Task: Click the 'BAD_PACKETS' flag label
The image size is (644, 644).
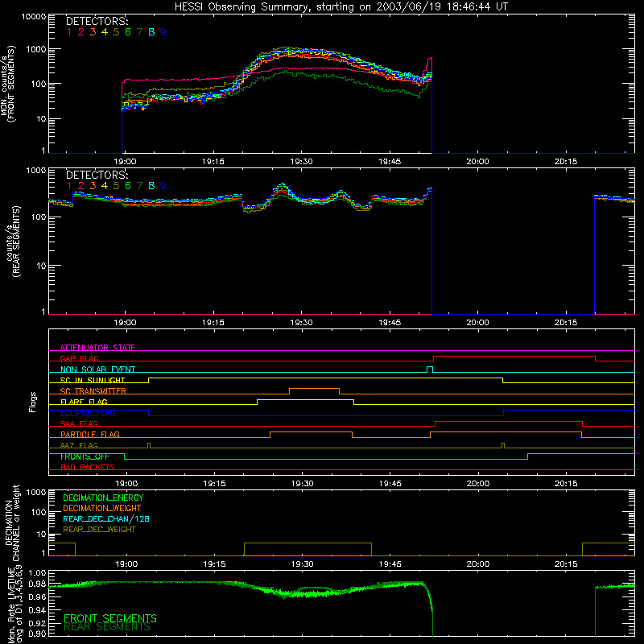Action: (x=88, y=468)
